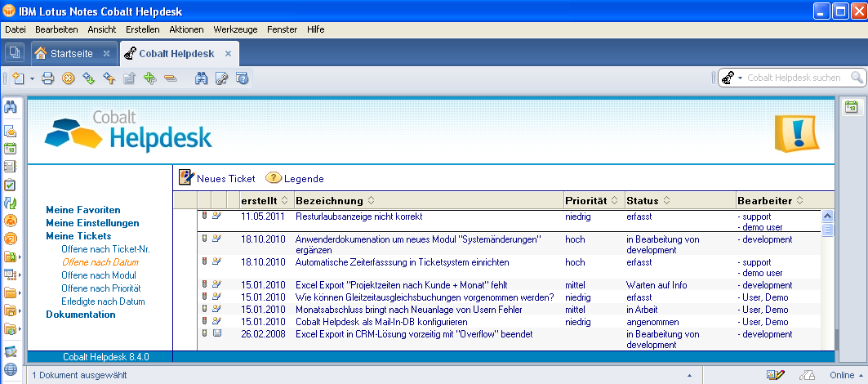Viewport: 868px width, 384px height.
Task: Open the Datei menu
Action: 16,29
